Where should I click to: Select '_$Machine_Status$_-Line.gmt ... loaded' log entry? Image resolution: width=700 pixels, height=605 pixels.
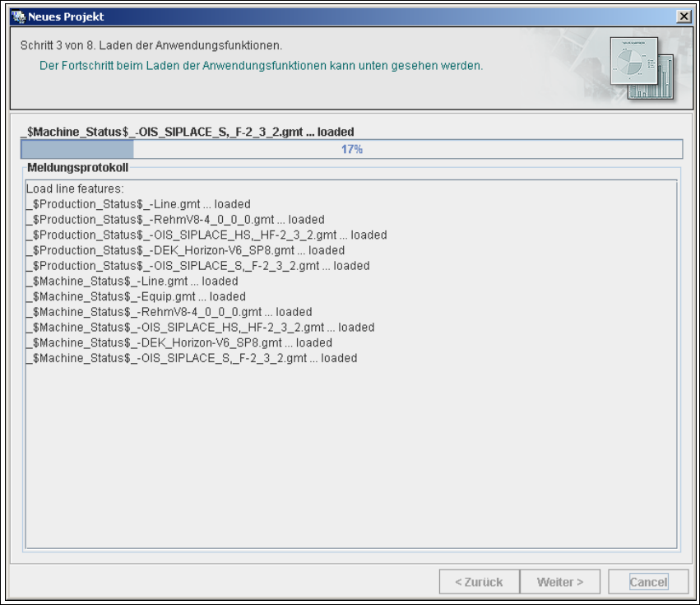click(132, 281)
